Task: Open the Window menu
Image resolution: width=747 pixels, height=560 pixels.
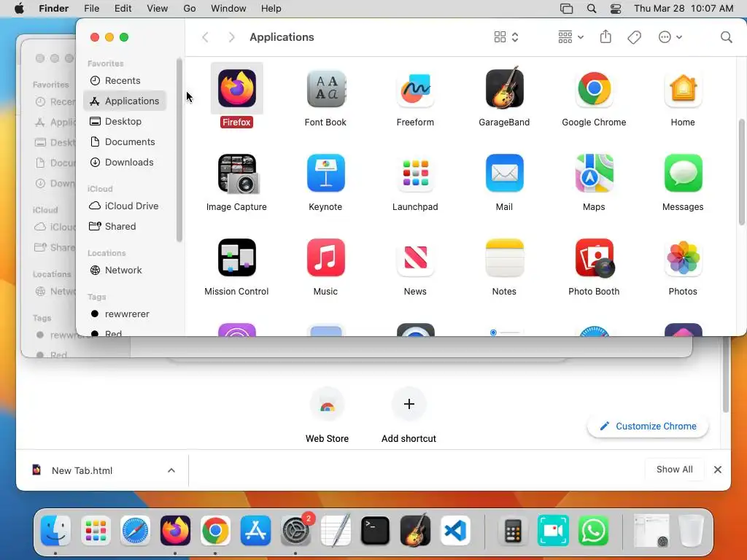Action: (228, 9)
